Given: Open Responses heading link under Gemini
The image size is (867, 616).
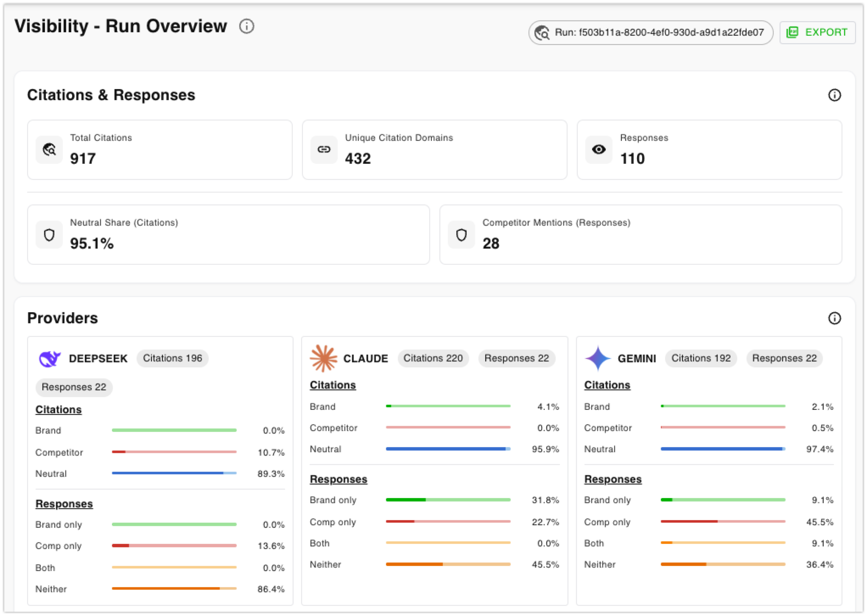Looking at the screenshot, I should 612,479.
